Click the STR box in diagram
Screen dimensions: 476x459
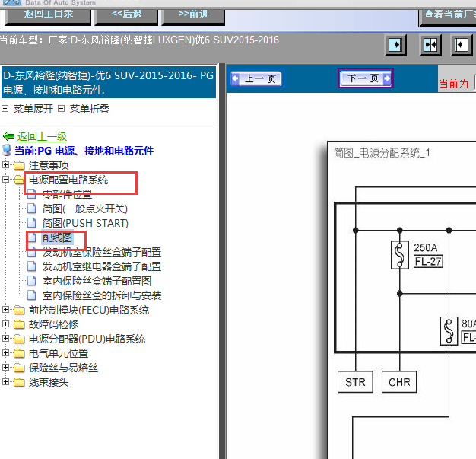(355, 382)
